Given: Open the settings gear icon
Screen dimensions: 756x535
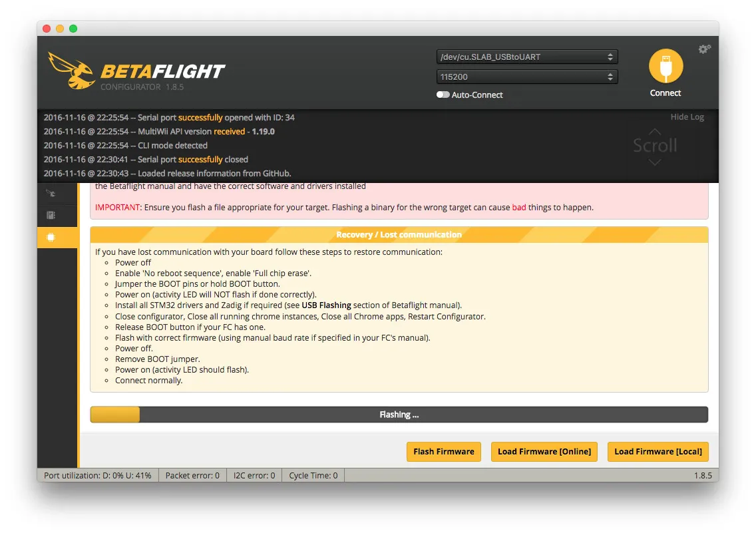Looking at the screenshot, I should (x=704, y=49).
